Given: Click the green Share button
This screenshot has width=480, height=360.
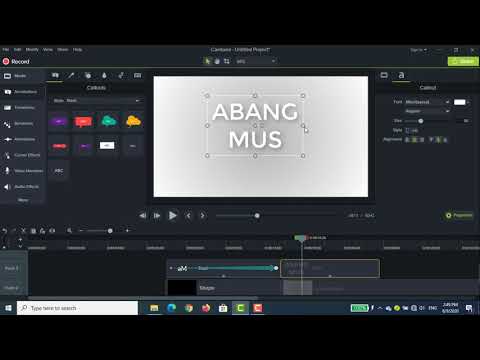Looking at the screenshot, I should coord(463,61).
